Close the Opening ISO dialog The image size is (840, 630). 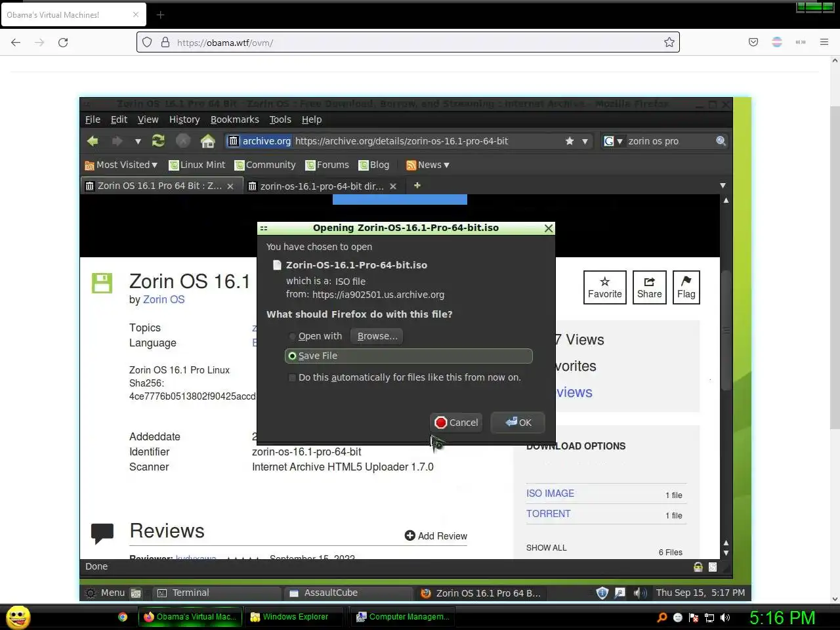549,228
